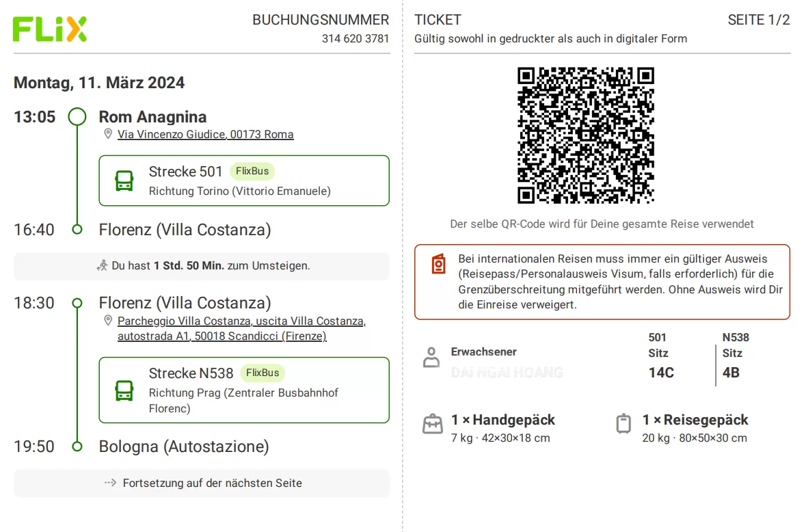Click the location pin by Rom Anagnina address
The height and width of the screenshot is (532, 804).
point(108,134)
